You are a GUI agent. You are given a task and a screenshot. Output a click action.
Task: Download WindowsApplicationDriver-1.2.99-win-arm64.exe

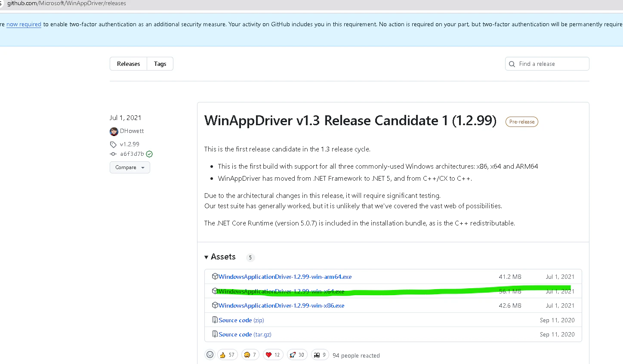click(285, 277)
